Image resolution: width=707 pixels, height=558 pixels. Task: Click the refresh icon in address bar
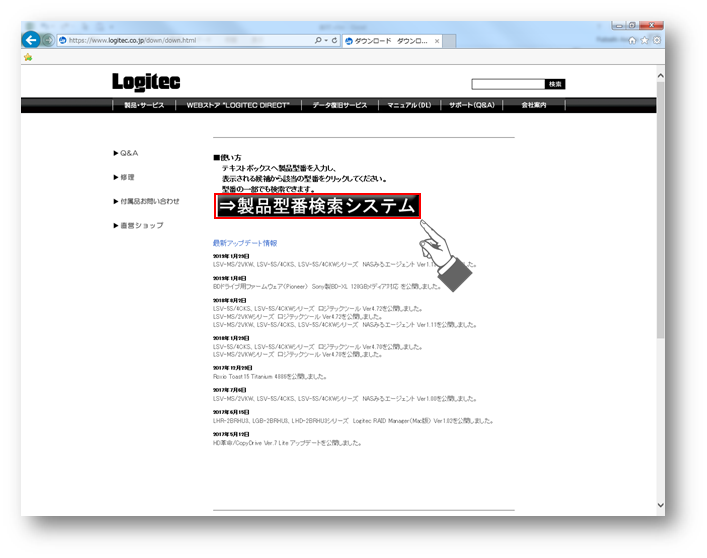tap(334, 40)
